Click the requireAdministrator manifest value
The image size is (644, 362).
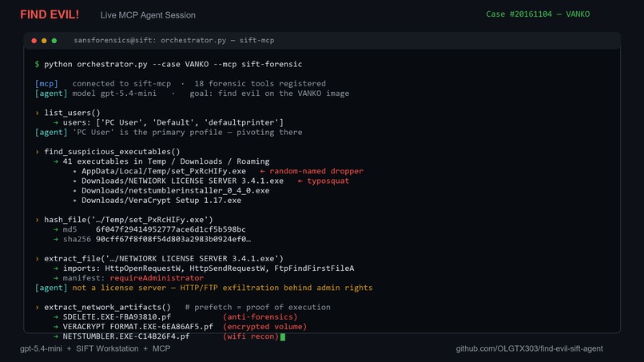[157, 278]
